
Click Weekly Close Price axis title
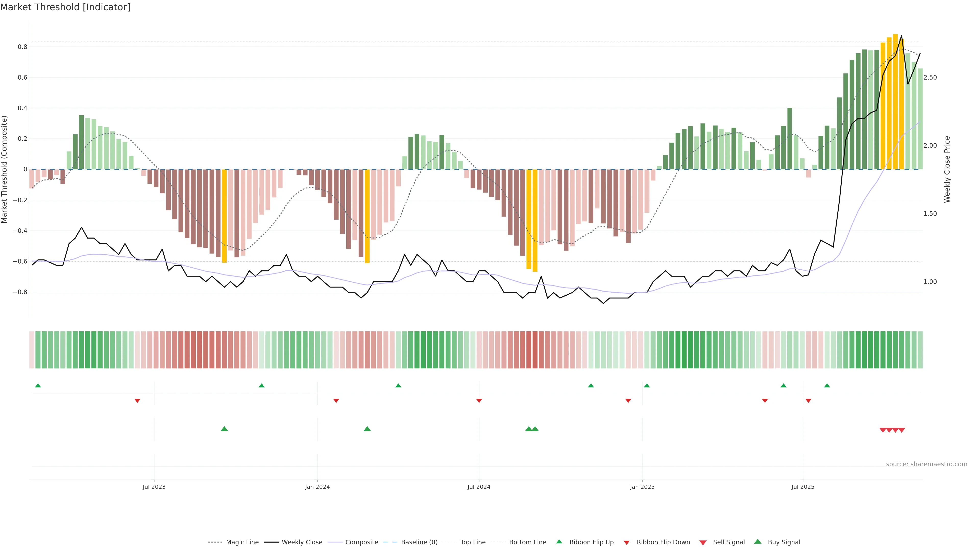(x=947, y=169)
